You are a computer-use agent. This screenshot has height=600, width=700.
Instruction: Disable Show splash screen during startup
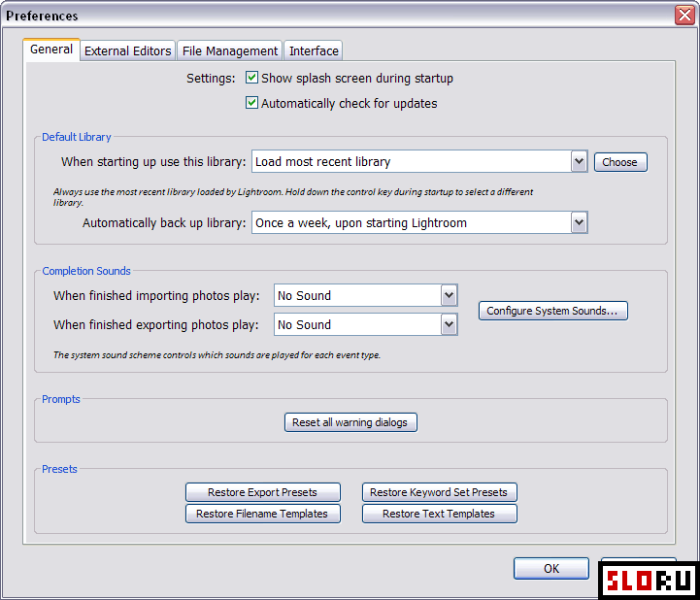252,78
